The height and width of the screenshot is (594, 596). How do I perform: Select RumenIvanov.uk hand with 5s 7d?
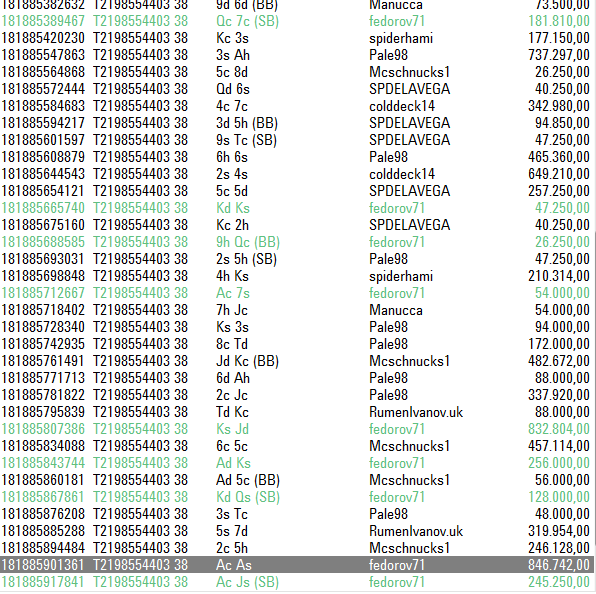(296, 531)
